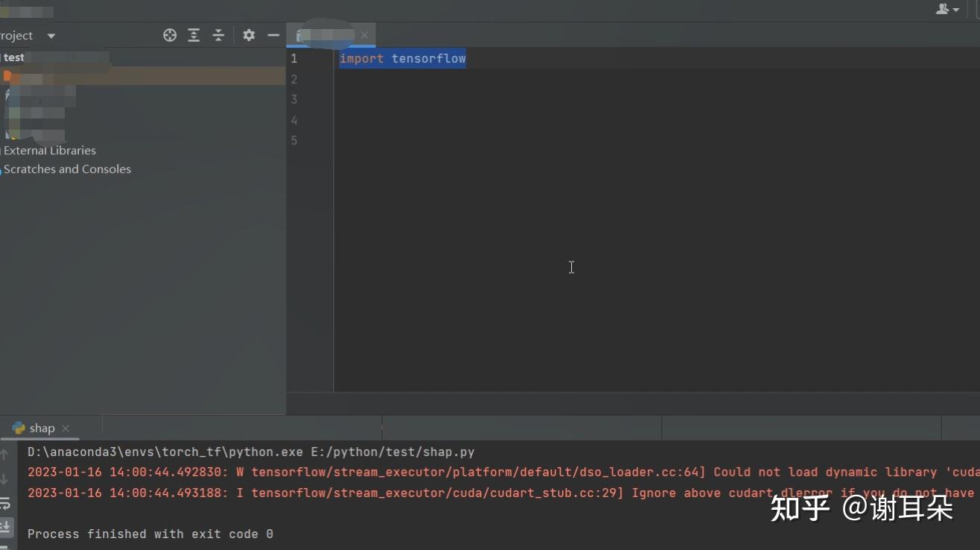Toggle soft-wrap in the console toolbar
This screenshot has height=550, width=980.
pyautogui.click(x=6, y=503)
